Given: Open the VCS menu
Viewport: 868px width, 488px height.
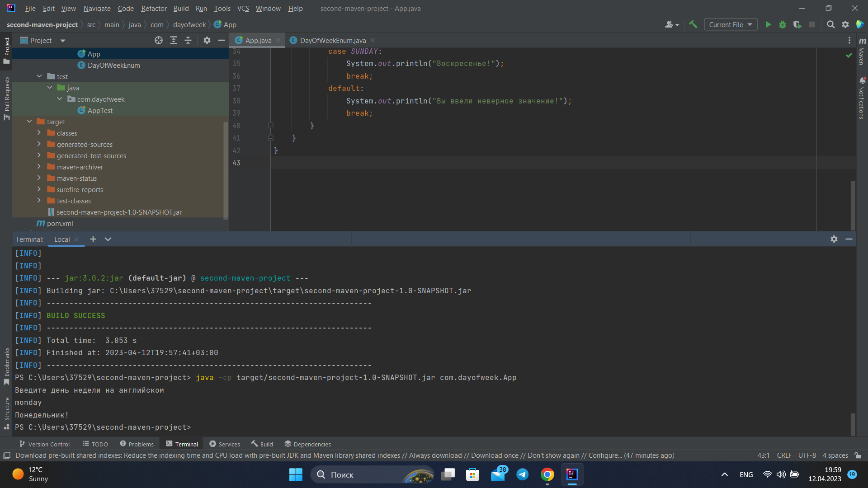Looking at the screenshot, I should [x=243, y=8].
